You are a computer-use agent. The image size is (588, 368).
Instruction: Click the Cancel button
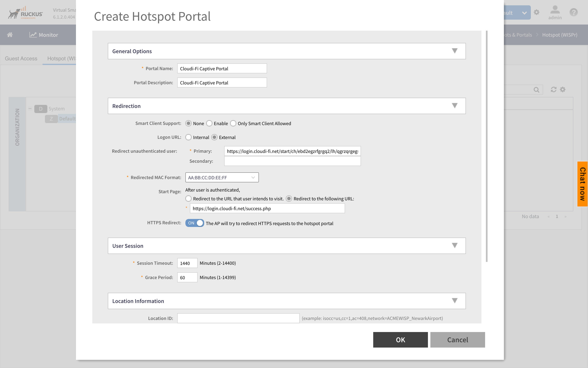(458, 340)
